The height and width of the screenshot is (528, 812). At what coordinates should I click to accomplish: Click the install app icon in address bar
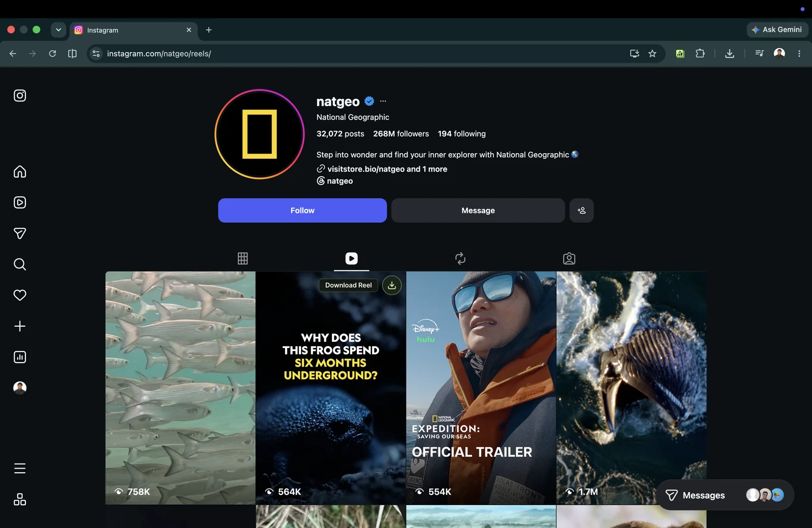pyautogui.click(x=634, y=53)
